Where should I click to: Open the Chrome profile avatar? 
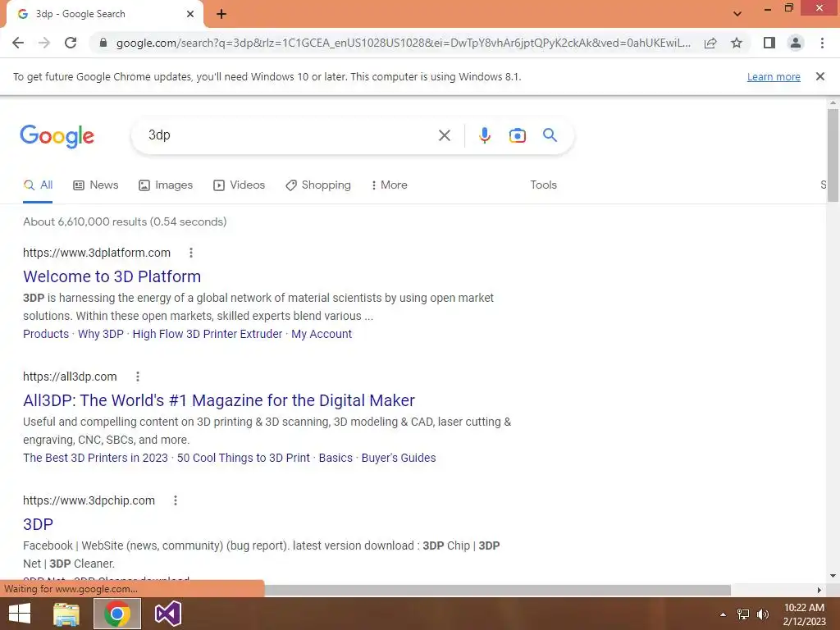[796, 43]
